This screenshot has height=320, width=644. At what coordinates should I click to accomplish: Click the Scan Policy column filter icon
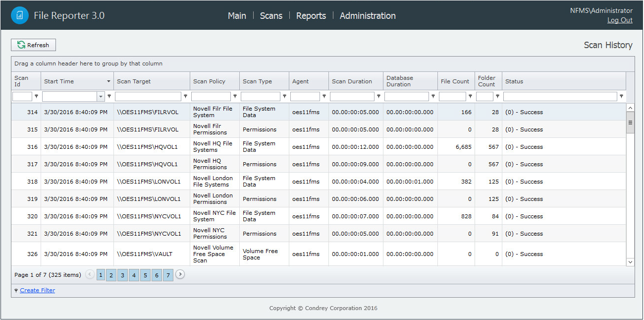click(235, 97)
